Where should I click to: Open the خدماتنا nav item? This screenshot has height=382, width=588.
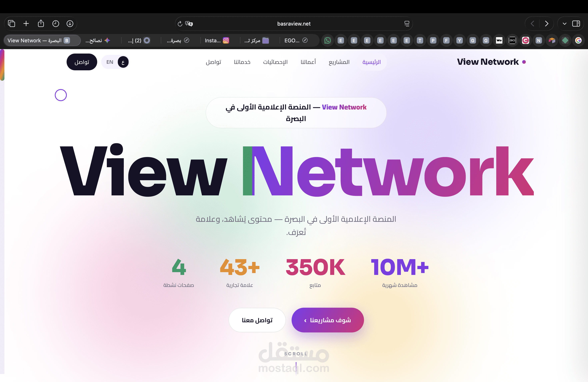(242, 62)
